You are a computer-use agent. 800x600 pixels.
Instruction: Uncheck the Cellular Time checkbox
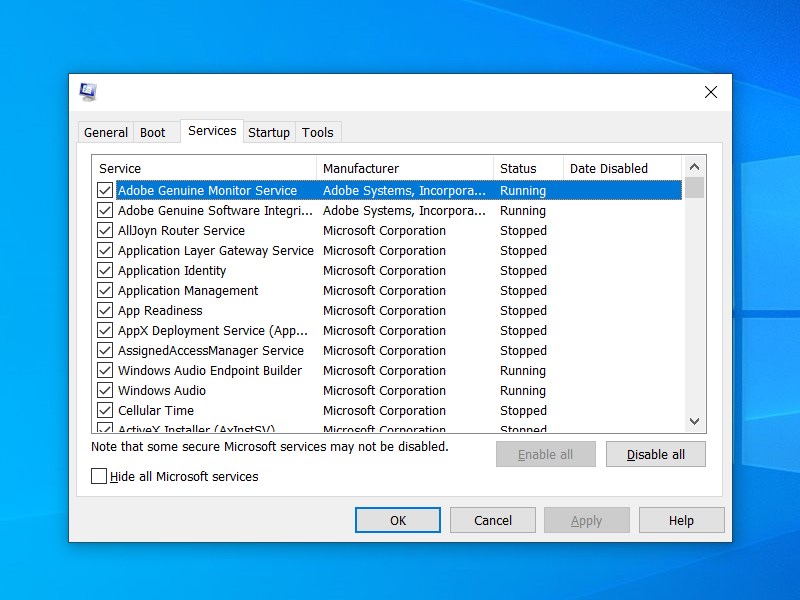105,410
